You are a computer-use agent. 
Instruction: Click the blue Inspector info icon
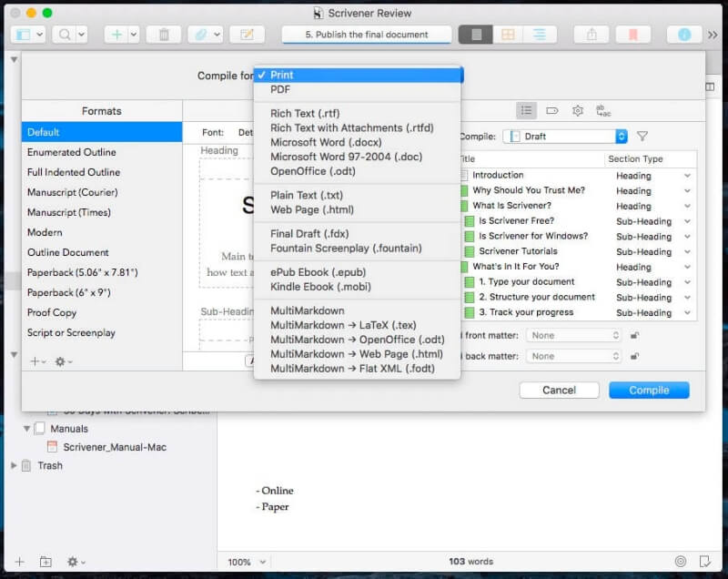[x=683, y=35]
